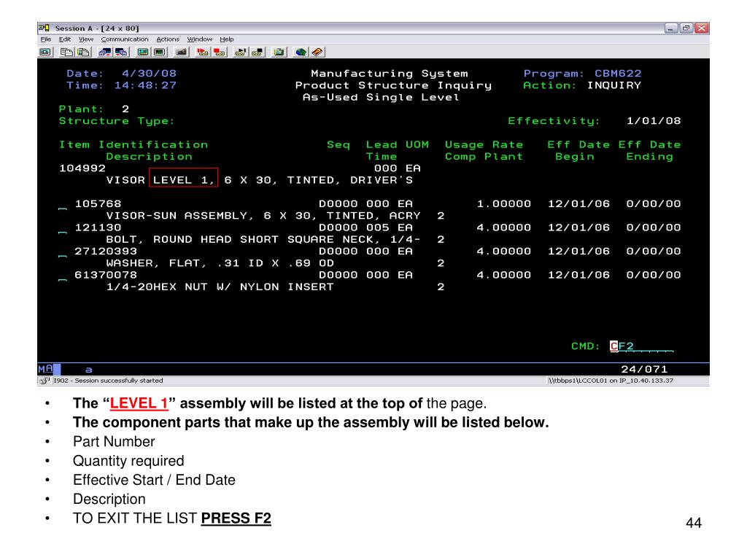Screen dimensions: 747x560
Task: Click the selection field beside item 121130
Action: [63, 228]
